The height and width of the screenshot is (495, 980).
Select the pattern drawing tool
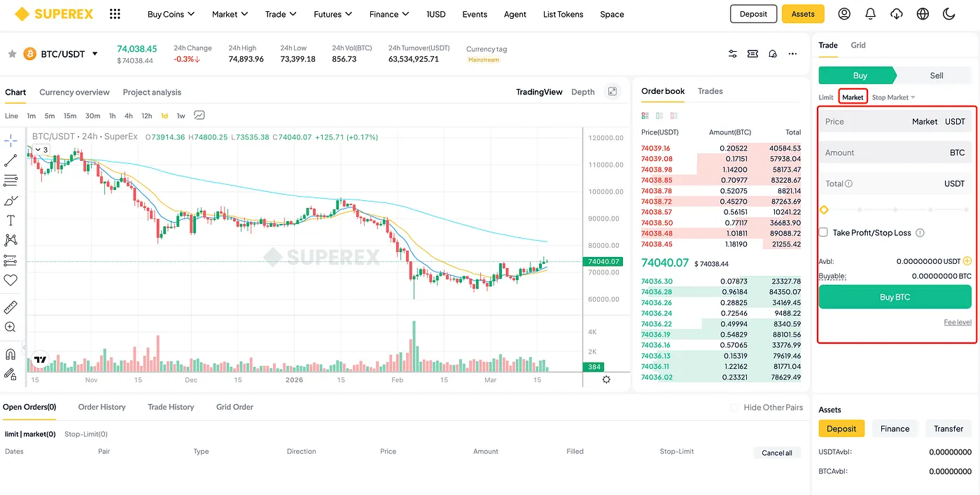(10, 240)
